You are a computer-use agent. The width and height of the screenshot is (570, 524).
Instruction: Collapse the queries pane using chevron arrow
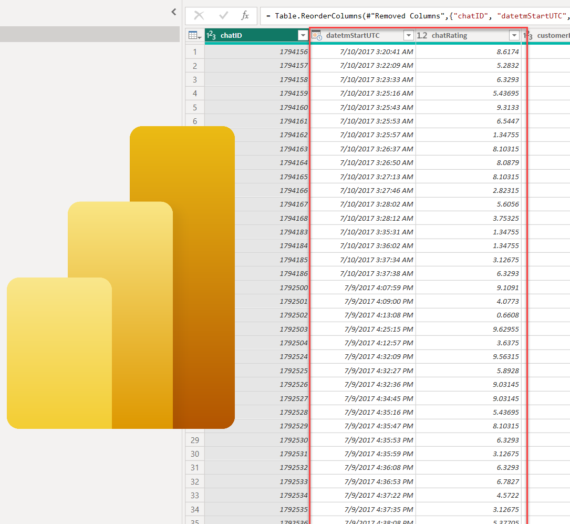click(x=174, y=12)
